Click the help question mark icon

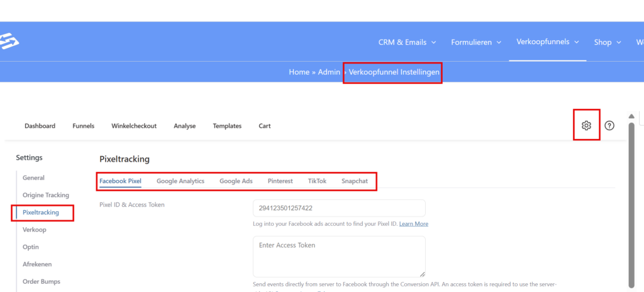pos(609,125)
